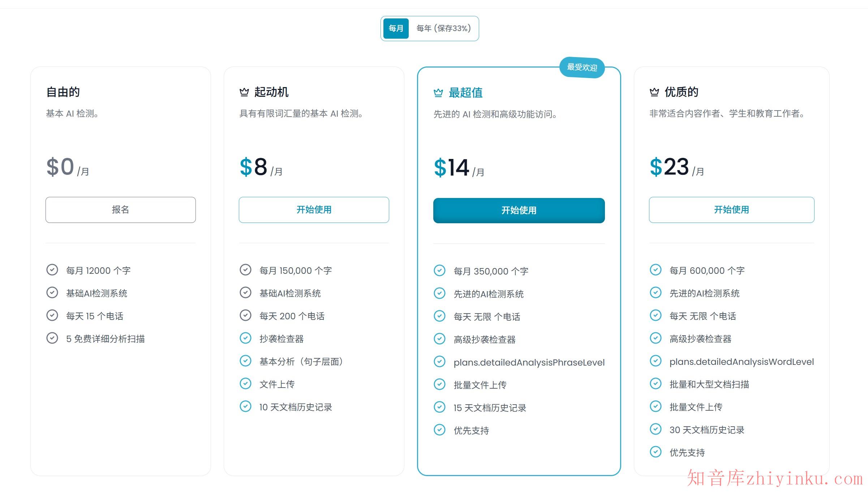The height and width of the screenshot is (492, 868).
Task: Click 开始使用 under the $23 plan
Action: pos(731,210)
